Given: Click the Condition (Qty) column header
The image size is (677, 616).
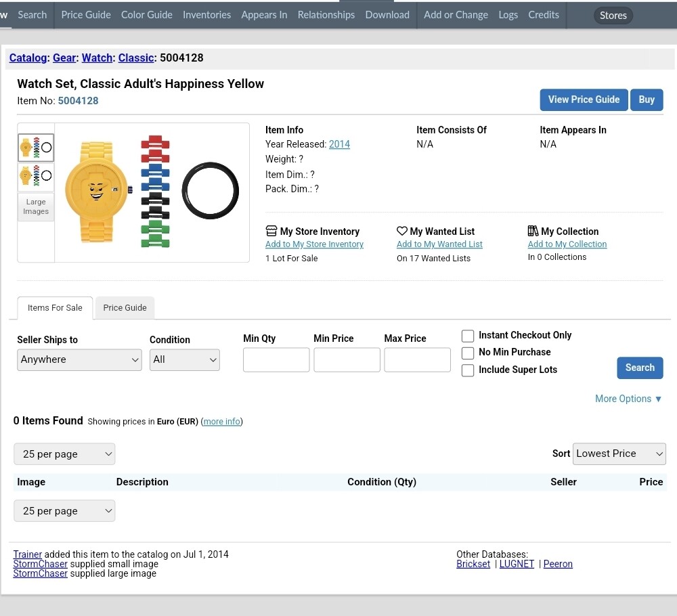Looking at the screenshot, I should click(382, 482).
